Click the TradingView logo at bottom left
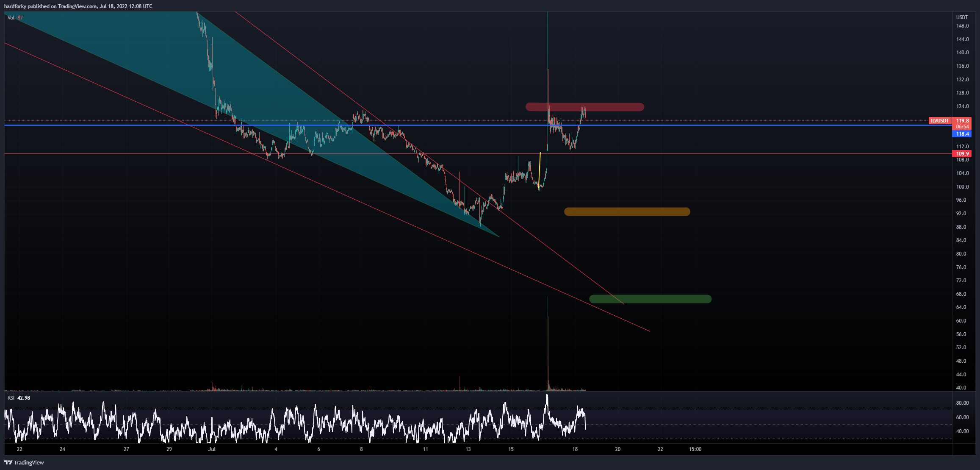 pyautogui.click(x=24, y=462)
